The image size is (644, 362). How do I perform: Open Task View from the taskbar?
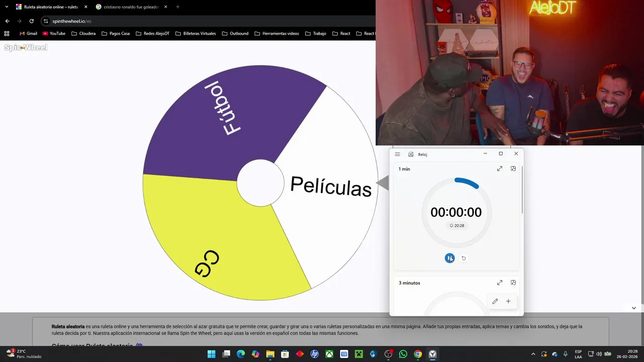pos(226,354)
